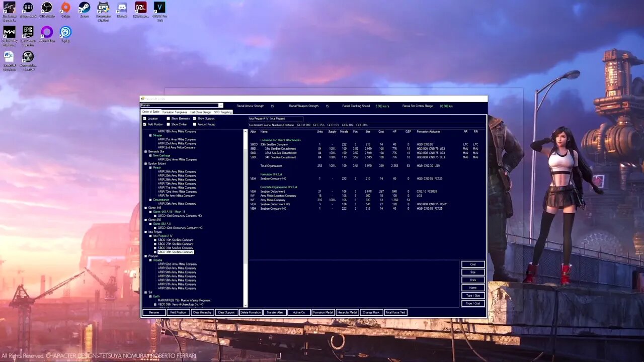Sort by the Name button

pos(473,288)
